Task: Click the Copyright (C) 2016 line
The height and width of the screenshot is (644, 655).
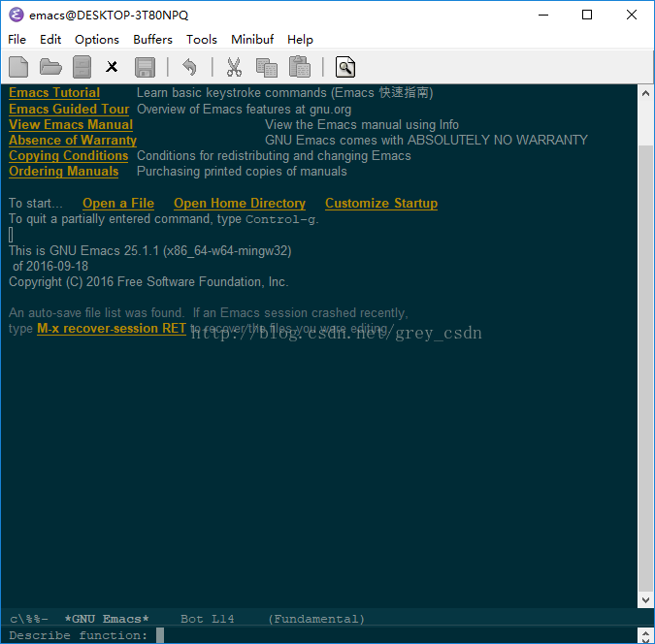Action: coord(148,282)
